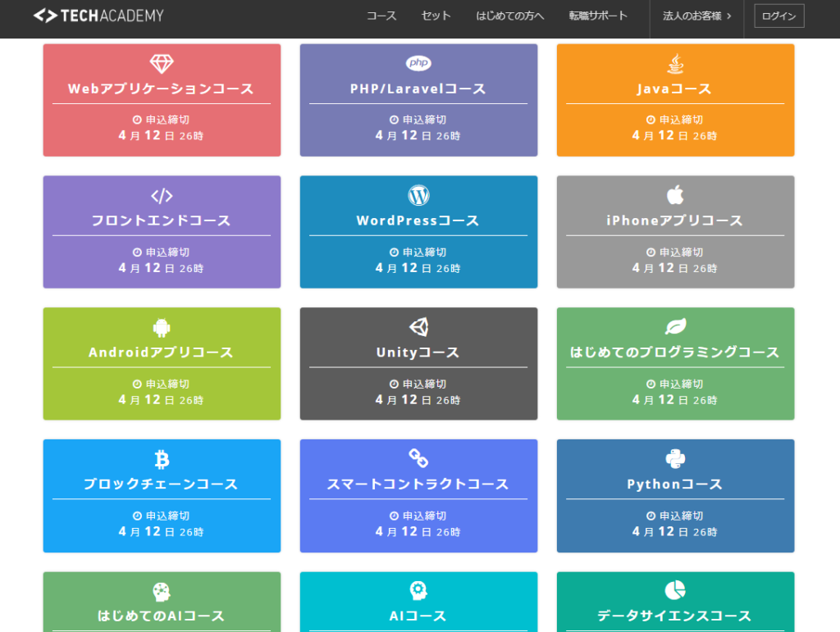Click the clock icon on iPhoneアプリ card
Image resolution: width=840 pixels, height=632 pixels.
651,252
